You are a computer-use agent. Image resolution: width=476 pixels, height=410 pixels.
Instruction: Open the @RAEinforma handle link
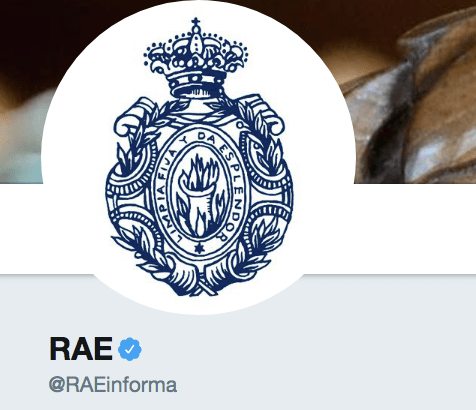113,385
